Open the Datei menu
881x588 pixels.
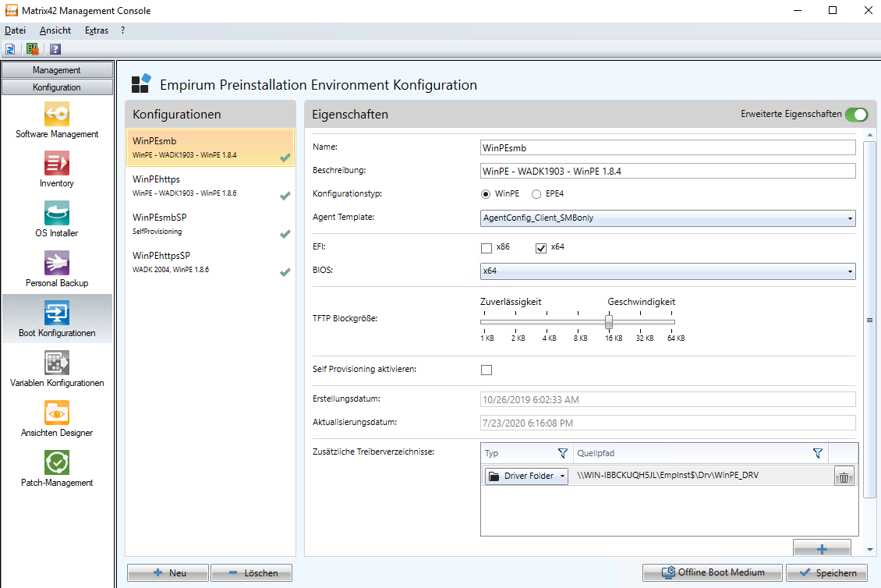pyautogui.click(x=15, y=30)
